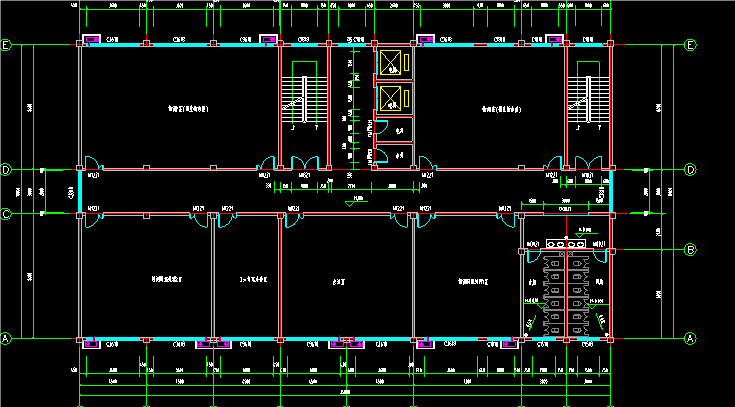This screenshot has height=407, width=735.
Task: Click the axis bubble C on the left side
Action: click(6, 214)
